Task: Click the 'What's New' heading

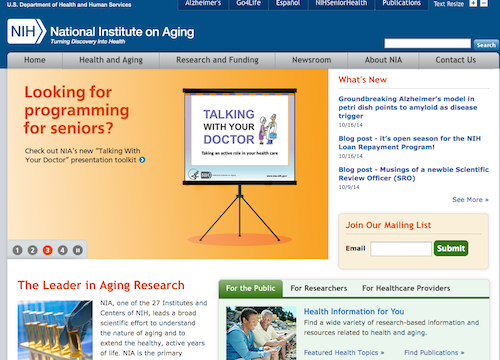Action: click(363, 80)
